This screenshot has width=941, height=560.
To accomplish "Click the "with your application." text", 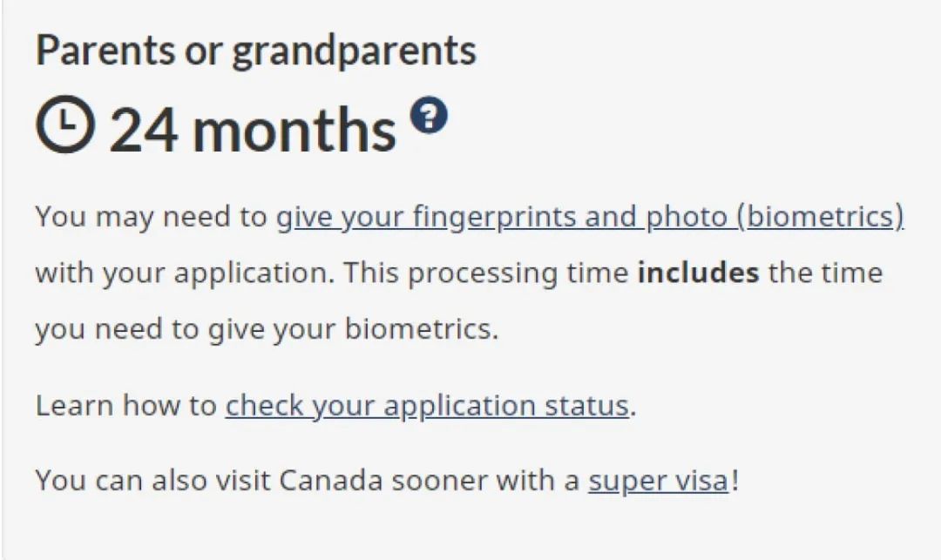I will click(184, 273).
